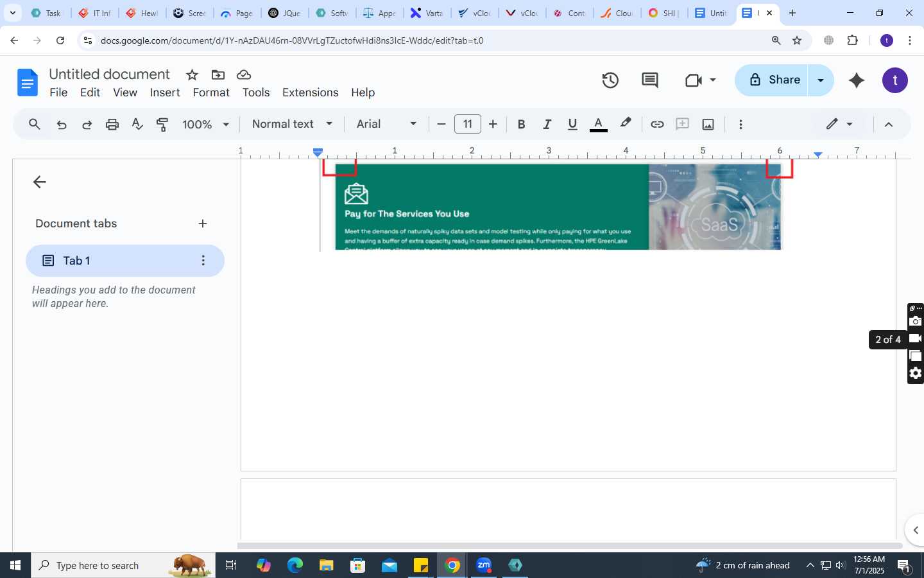Open a new Chrome tab
924x578 pixels.
(x=792, y=13)
